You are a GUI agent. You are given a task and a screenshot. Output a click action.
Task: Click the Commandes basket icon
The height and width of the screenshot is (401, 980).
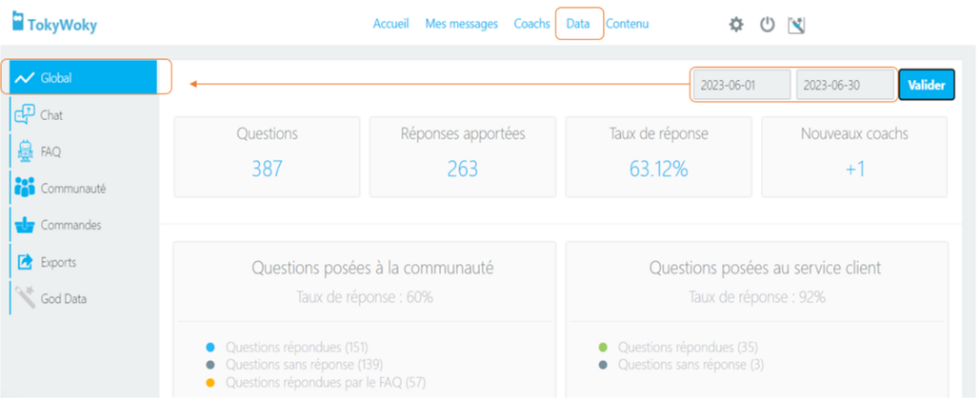25,226
